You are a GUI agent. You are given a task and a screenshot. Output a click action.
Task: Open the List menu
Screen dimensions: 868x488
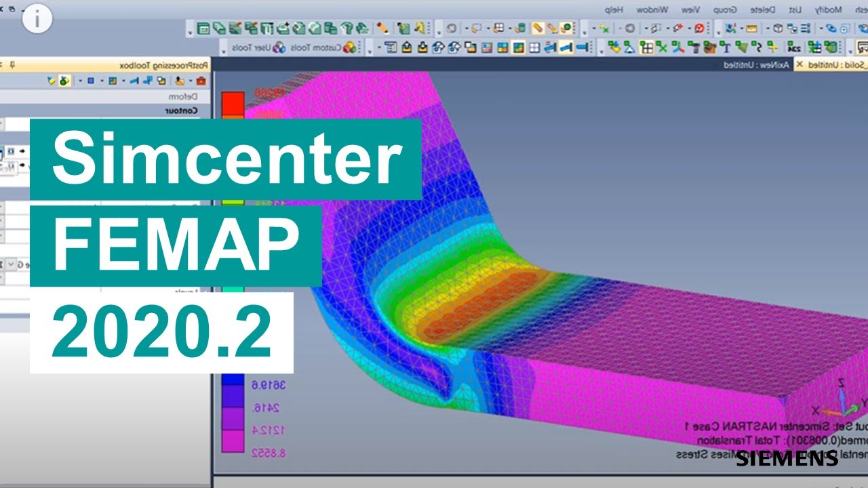(x=794, y=9)
